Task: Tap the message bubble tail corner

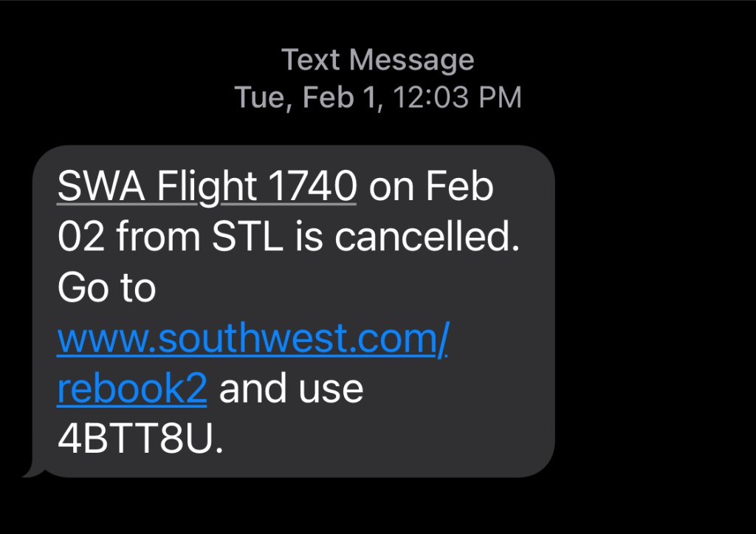Action: 31,471
